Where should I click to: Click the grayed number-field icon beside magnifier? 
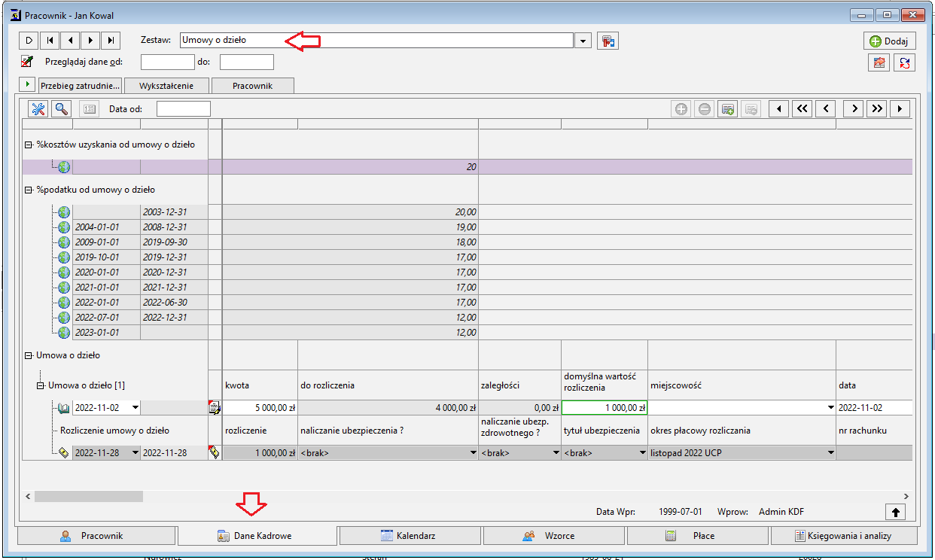[x=89, y=109]
